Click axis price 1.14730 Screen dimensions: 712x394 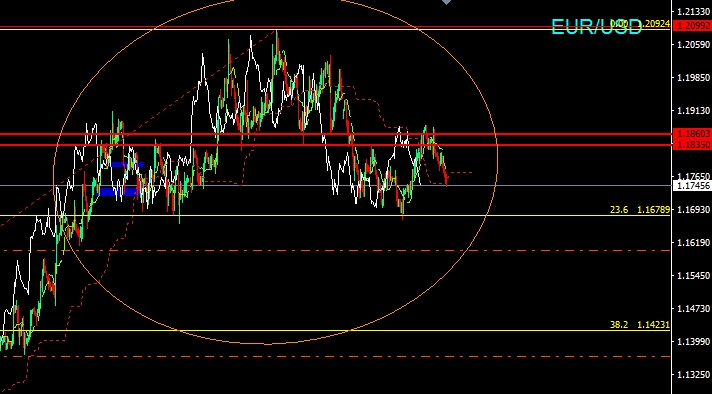coord(693,309)
